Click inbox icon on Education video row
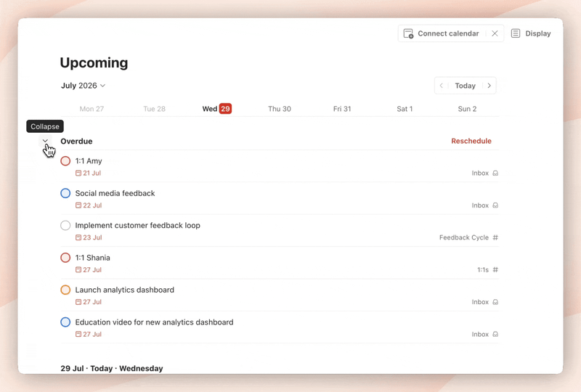 click(x=495, y=334)
